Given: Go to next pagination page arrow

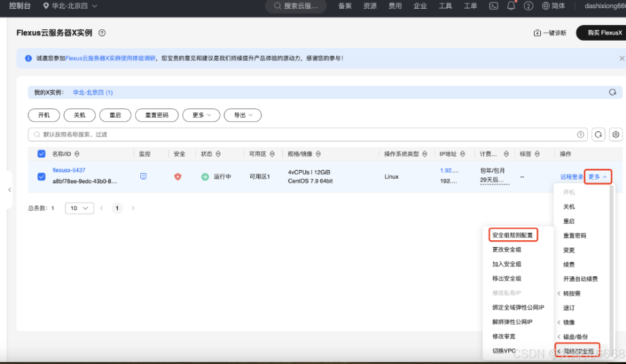Looking at the screenshot, I should (133, 208).
